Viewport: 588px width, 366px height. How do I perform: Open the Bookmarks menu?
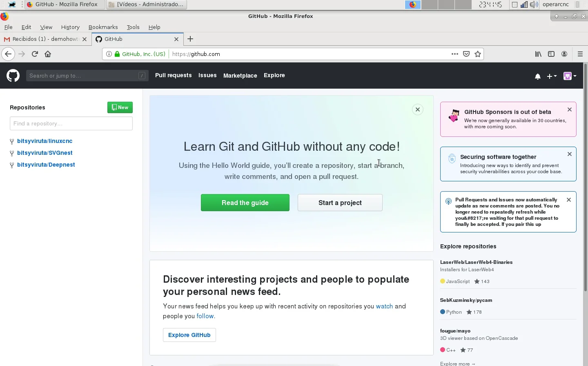pos(103,27)
